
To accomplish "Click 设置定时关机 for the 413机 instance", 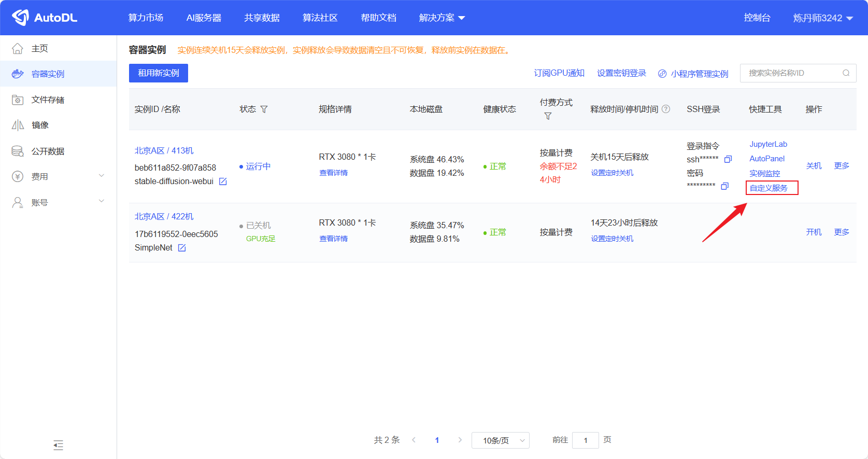I will pos(612,173).
